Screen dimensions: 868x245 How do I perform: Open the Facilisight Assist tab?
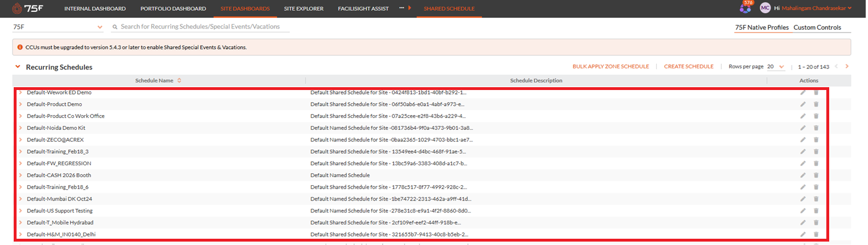coord(364,9)
